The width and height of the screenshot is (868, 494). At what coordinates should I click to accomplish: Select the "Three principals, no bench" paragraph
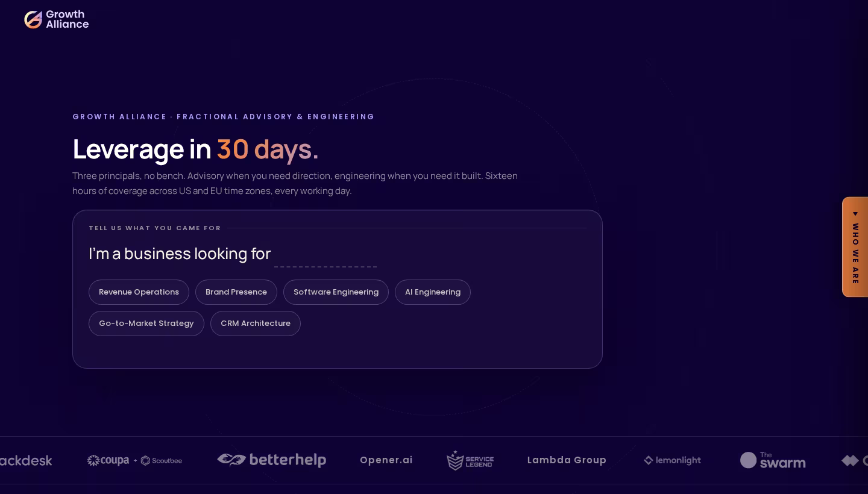click(295, 183)
